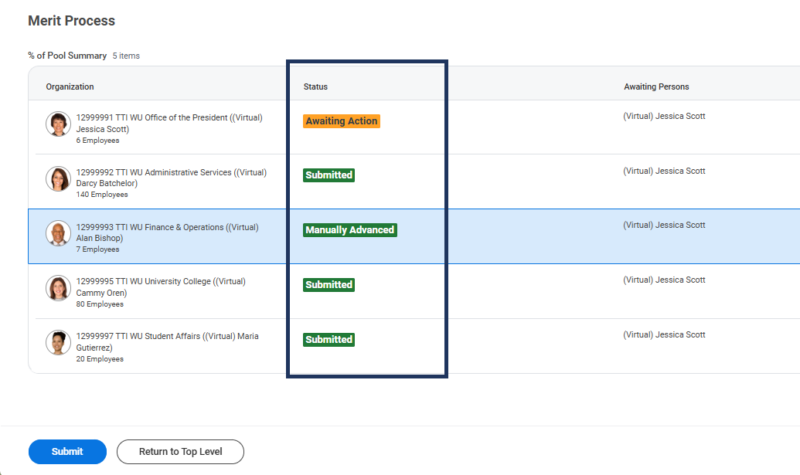This screenshot has width=800, height=475.
Task: Select the 6 Employees text
Action: coord(97,140)
